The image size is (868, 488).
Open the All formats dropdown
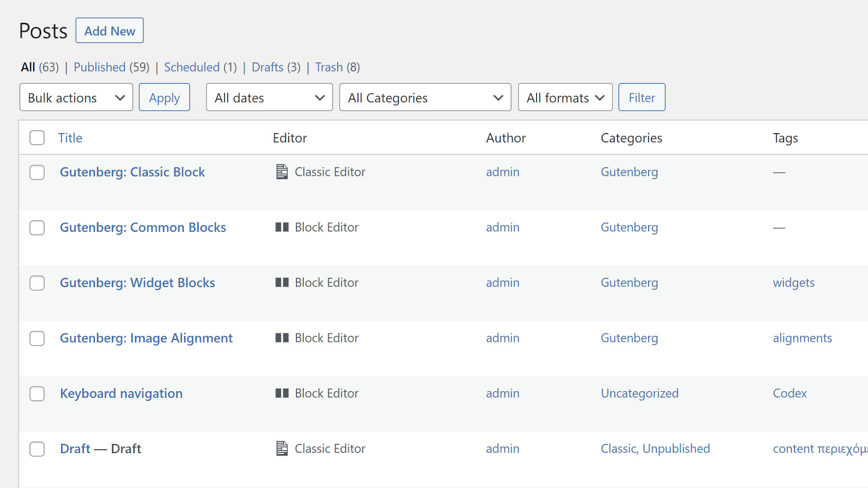tap(565, 97)
